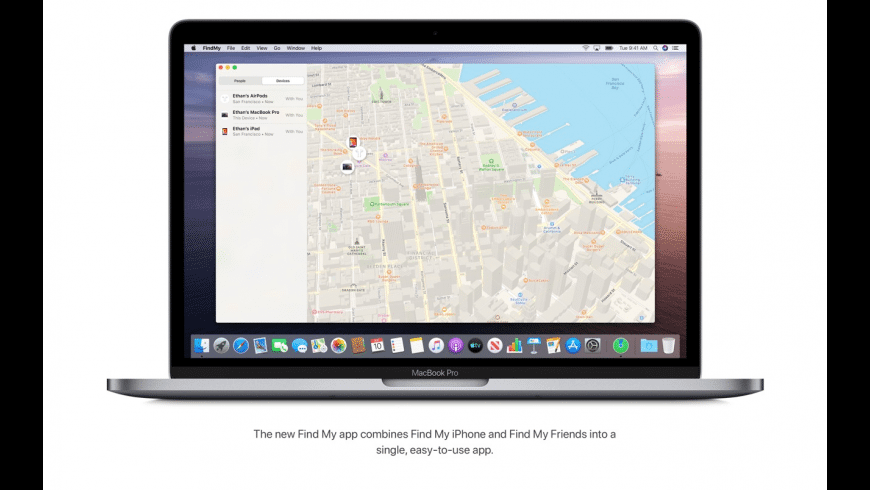This screenshot has height=490, width=870.
Task: Open Spotlight search magnifier in menu bar
Action: click(x=655, y=48)
